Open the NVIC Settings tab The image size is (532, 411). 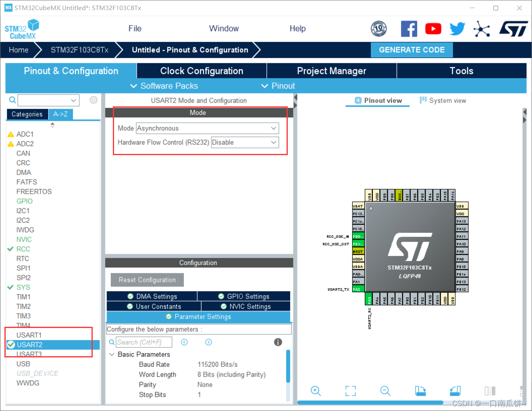coord(246,306)
